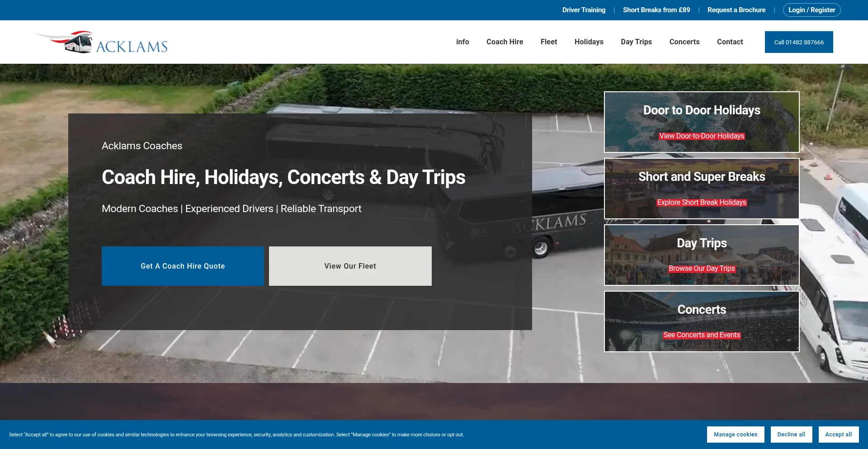Click See Concerts and Events link

click(702, 335)
